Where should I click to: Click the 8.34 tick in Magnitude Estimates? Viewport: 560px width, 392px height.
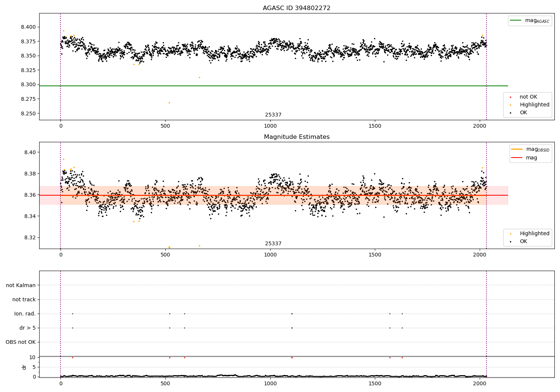(30, 217)
